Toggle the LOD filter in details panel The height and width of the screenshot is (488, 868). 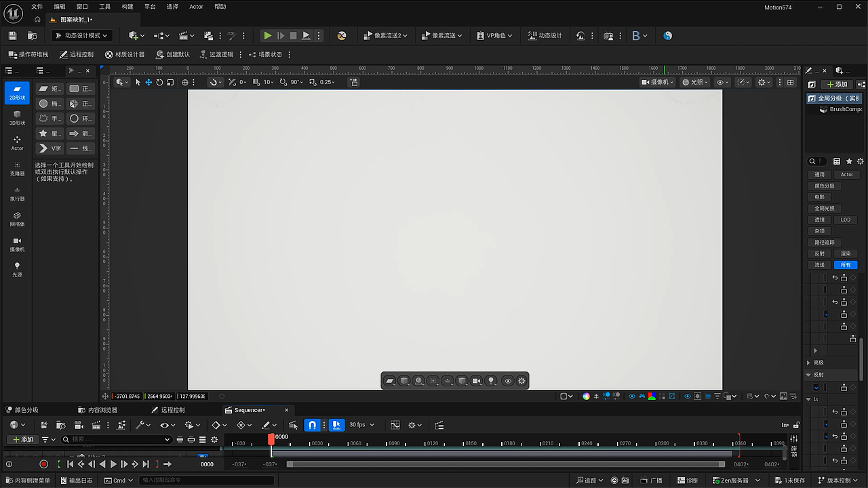(846, 220)
